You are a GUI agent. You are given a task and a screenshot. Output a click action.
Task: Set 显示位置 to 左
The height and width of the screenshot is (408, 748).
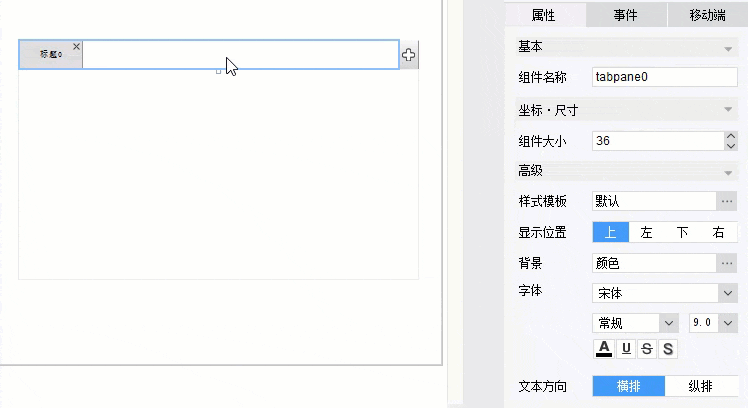(646, 232)
